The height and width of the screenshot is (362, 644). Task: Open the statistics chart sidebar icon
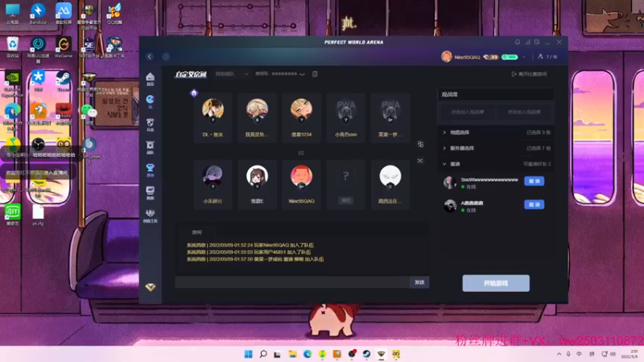pyautogui.click(x=151, y=192)
